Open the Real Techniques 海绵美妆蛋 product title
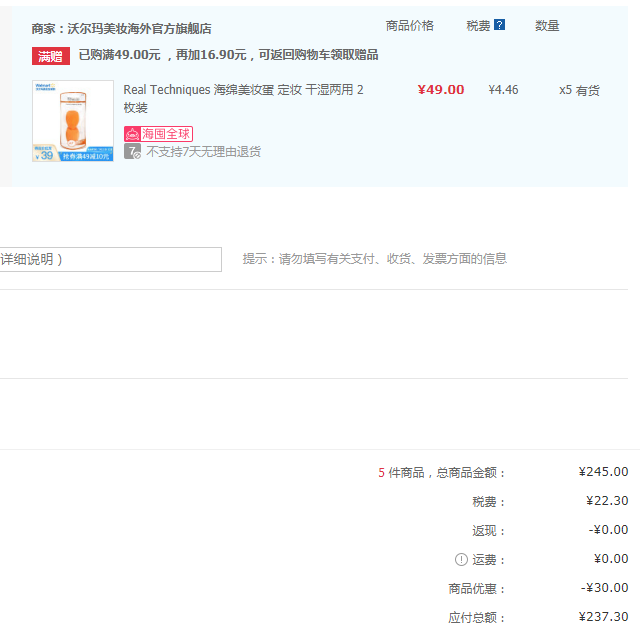 [x=243, y=98]
